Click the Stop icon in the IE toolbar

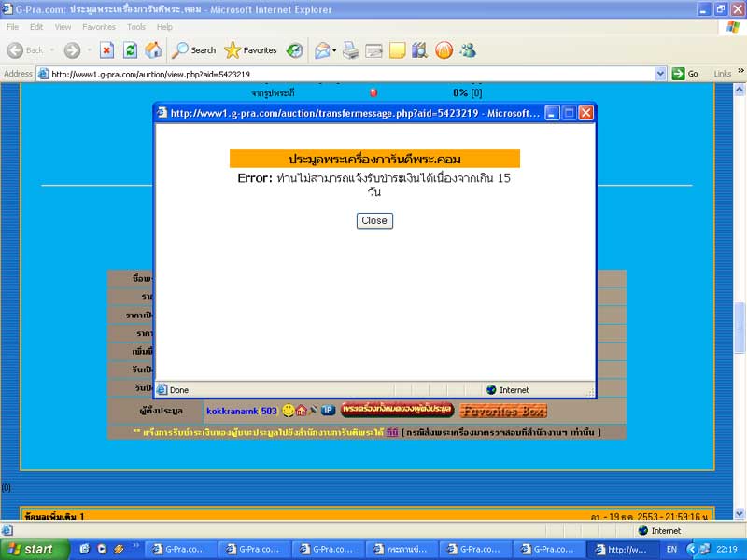click(106, 50)
